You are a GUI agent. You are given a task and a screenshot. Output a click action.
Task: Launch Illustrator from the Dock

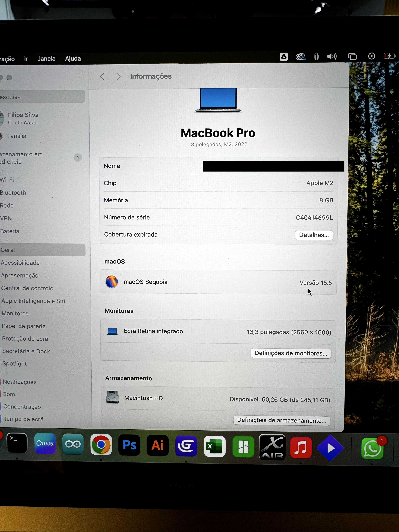coord(158,445)
